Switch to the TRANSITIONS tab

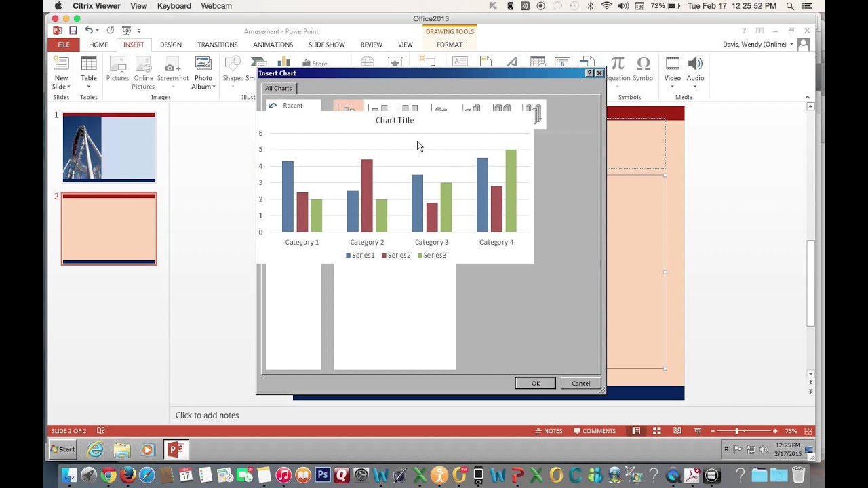pos(218,45)
